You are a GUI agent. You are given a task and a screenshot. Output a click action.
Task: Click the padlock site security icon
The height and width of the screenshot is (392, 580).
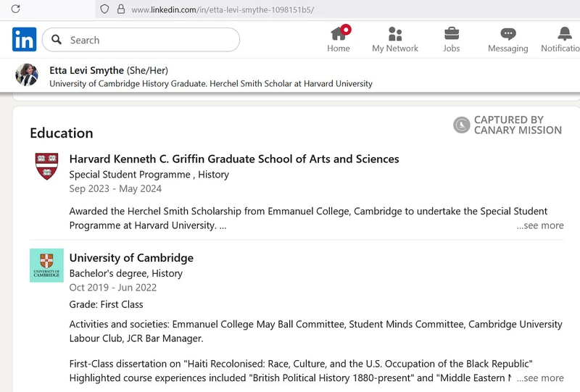(x=120, y=9)
